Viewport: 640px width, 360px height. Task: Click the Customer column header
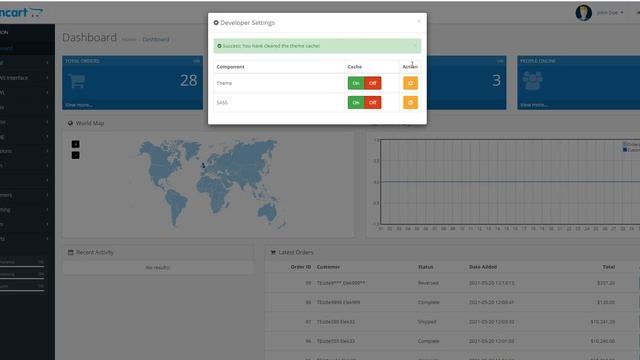[x=328, y=267]
